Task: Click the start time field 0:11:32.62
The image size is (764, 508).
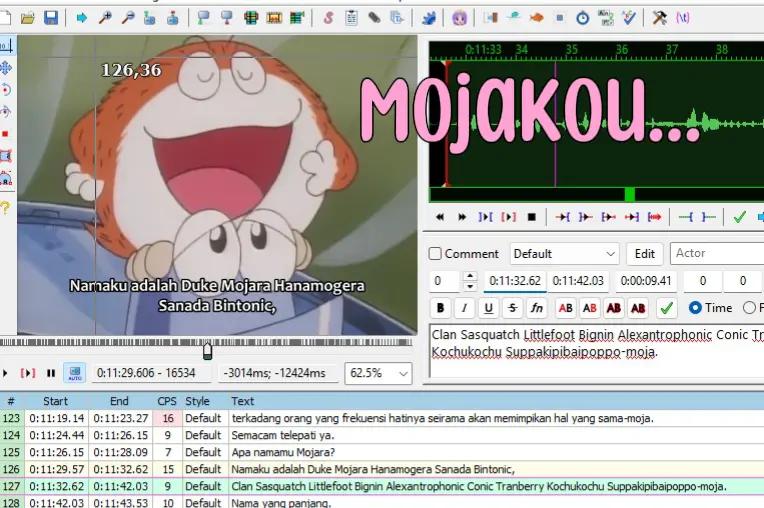Action: tap(515, 281)
